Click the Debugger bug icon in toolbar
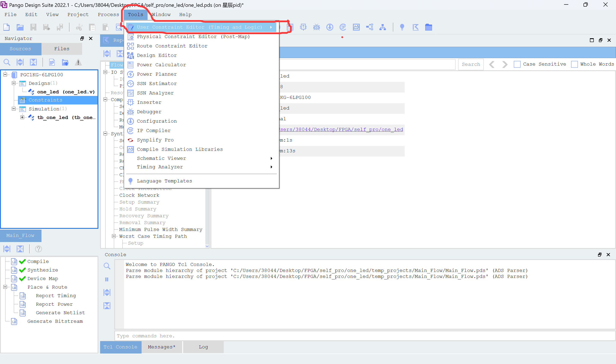 tap(316, 27)
